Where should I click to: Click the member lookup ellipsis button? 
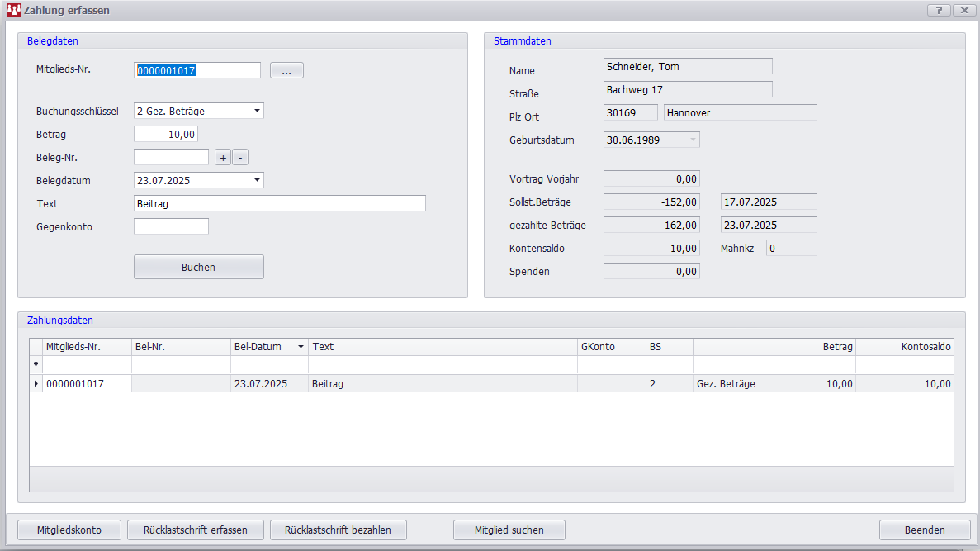pos(286,71)
